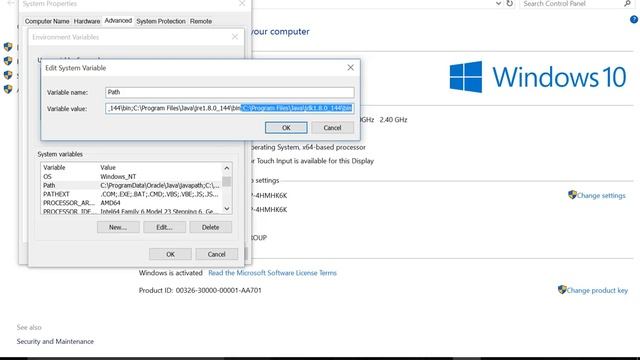Switch to the System Protection tab

coord(161,21)
